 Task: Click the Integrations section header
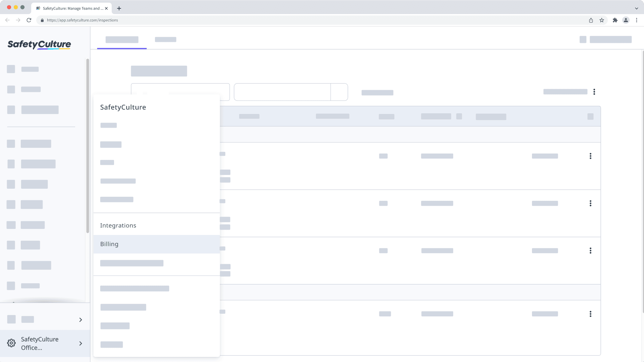[118, 225]
